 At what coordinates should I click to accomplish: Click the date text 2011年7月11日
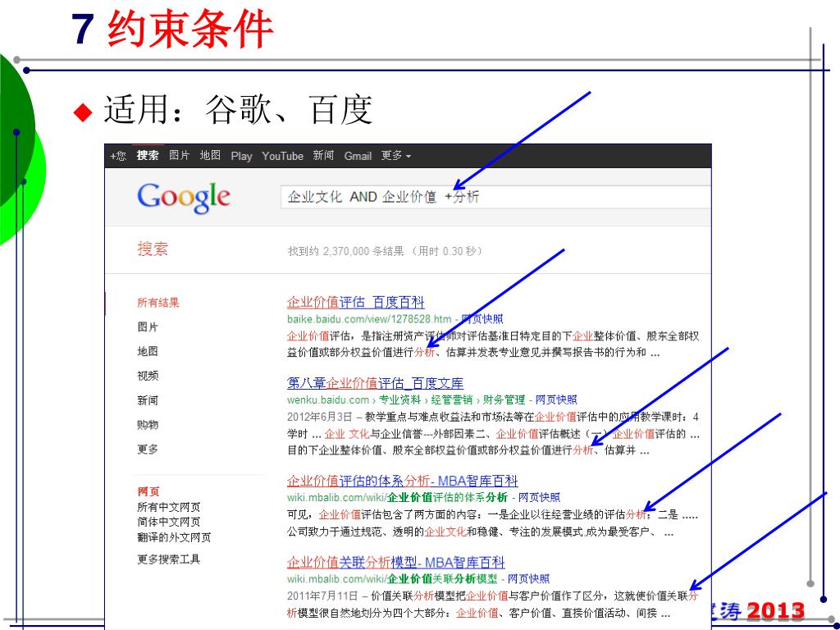click(323, 596)
